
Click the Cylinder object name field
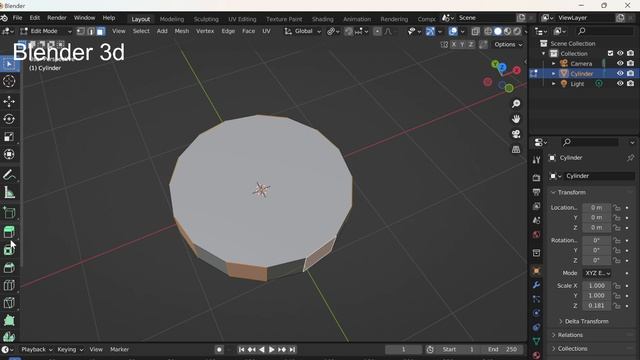pos(599,176)
